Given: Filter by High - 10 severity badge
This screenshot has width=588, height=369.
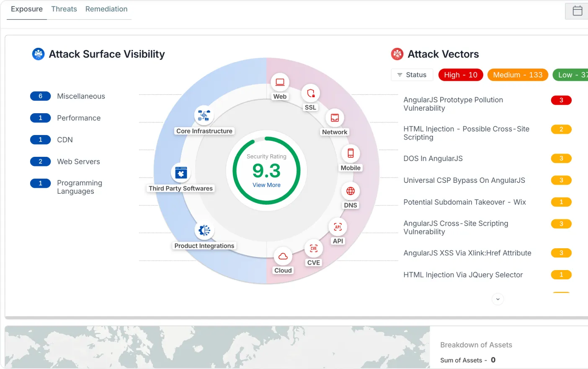Looking at the screenshot, I should (461, 75).
